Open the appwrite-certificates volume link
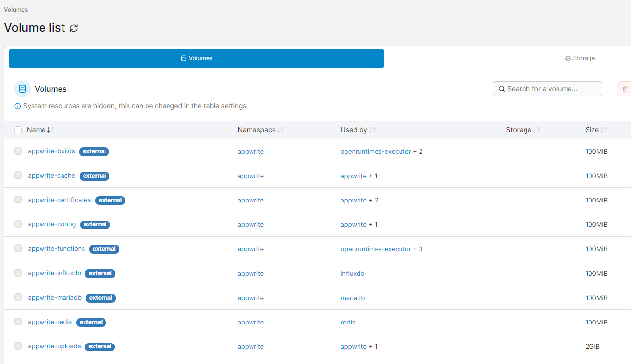This screenshot has height=364, width=631. pyautogui.click(x=60, y=200)
